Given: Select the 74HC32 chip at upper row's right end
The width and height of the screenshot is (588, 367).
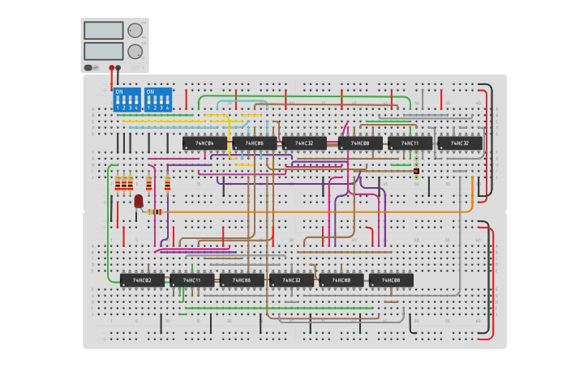Looking at the screenshot, I should coord(460,143).
